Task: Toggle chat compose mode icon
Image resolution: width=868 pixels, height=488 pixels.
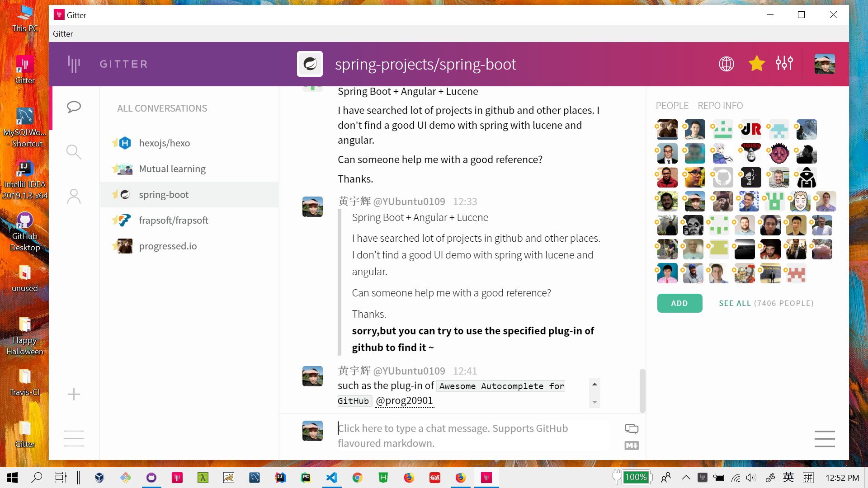Action: [632, 428]
